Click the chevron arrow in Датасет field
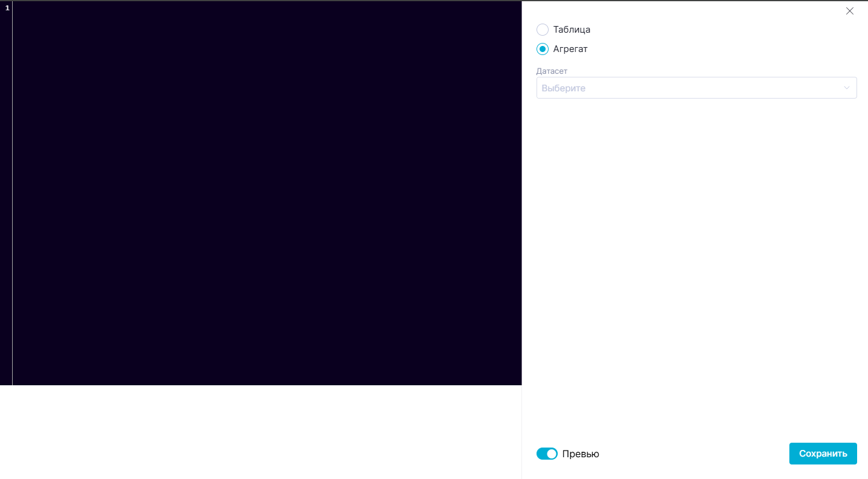 (847, 88)
